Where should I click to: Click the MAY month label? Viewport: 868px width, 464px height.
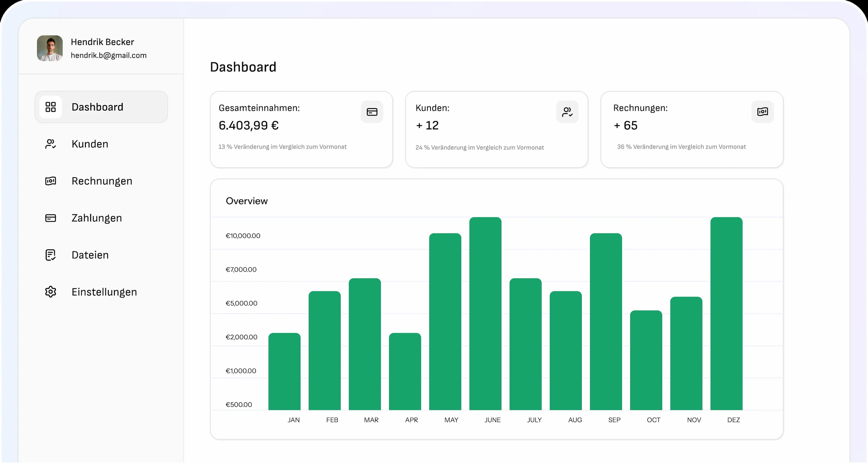coord(451,420)
